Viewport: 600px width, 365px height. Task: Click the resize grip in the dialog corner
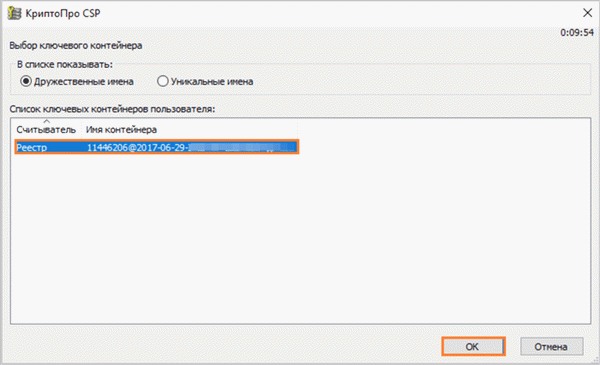[594, 360]
